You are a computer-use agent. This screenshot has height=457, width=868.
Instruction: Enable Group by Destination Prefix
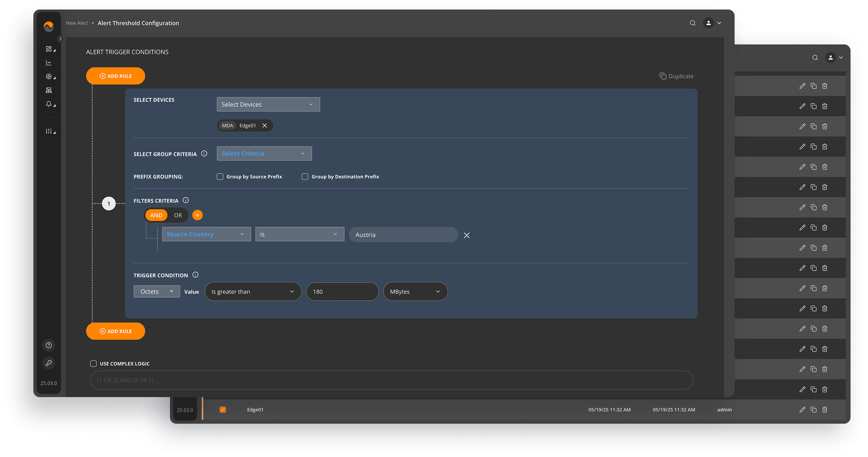[305, 177]
